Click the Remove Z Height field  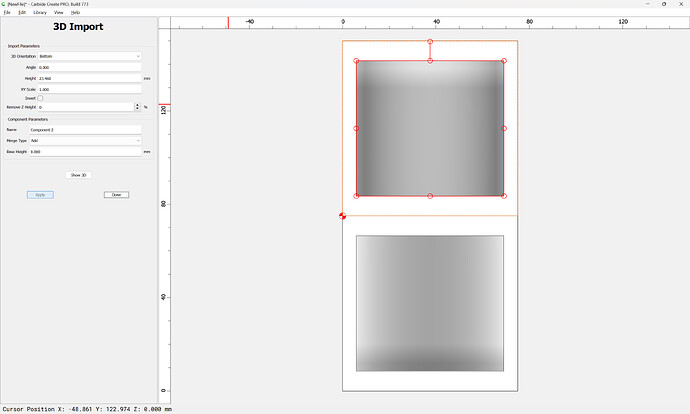coord(86,107)
